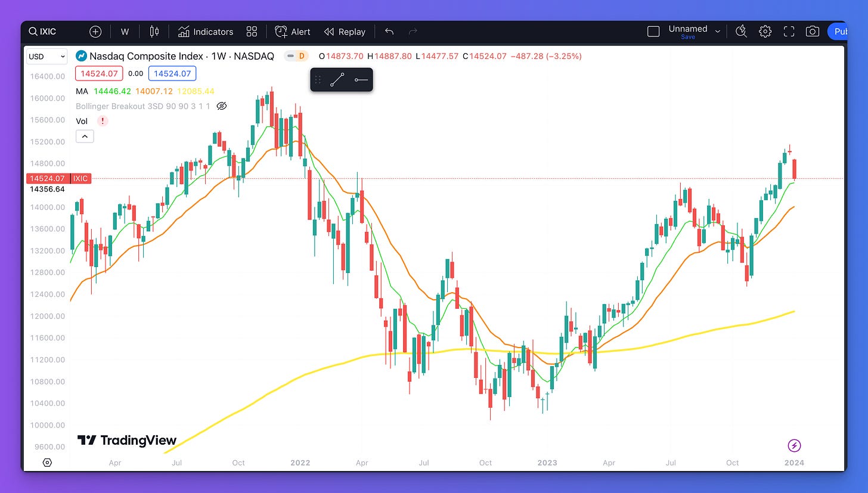Open the indicator templates grid icon
Viewport: 868px width, 493px height.
(252, 32)
